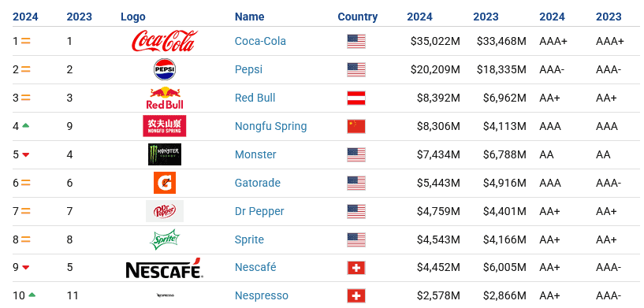
Task: Click the Nescafé wordmark logo
Action: [163, 268]
